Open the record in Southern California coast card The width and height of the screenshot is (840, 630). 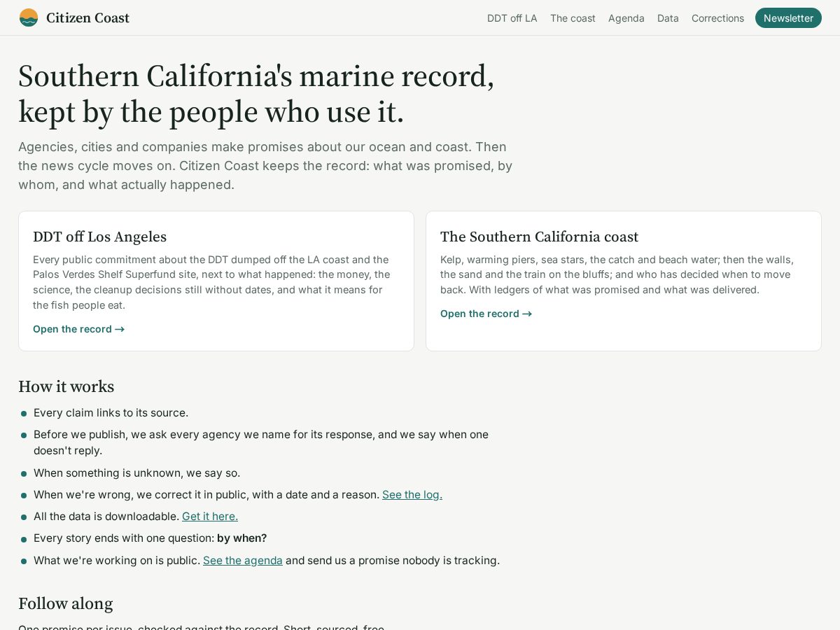click(x=486, y=314)
